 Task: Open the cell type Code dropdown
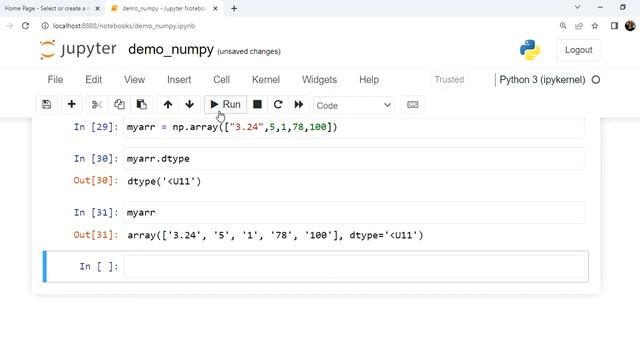tap(353, 105)
